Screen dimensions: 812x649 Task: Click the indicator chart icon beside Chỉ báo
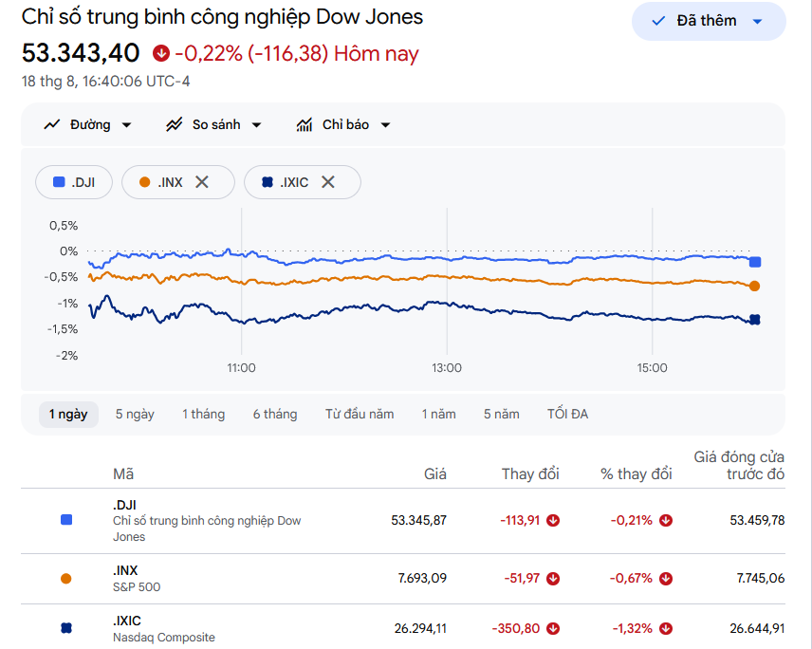coord(304,125)
